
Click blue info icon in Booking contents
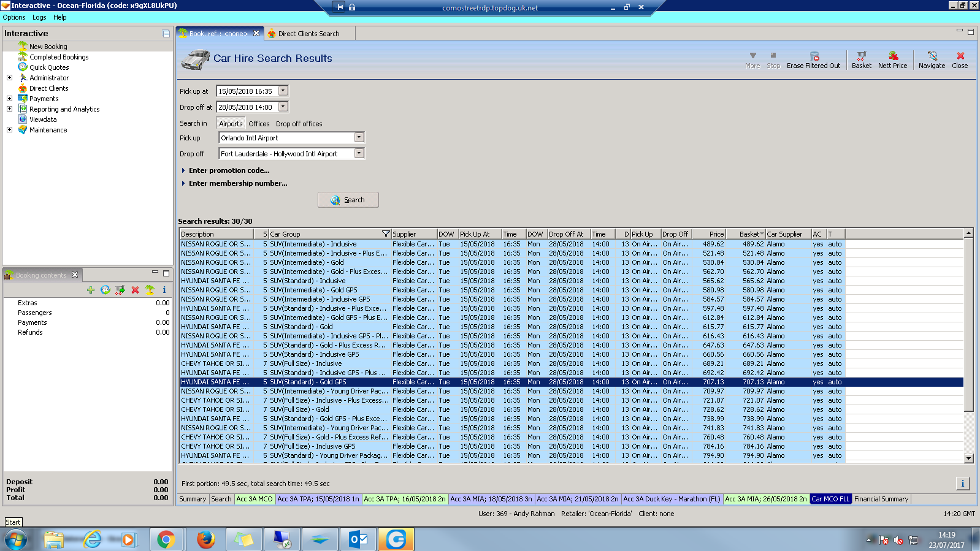tap(164, 290)
